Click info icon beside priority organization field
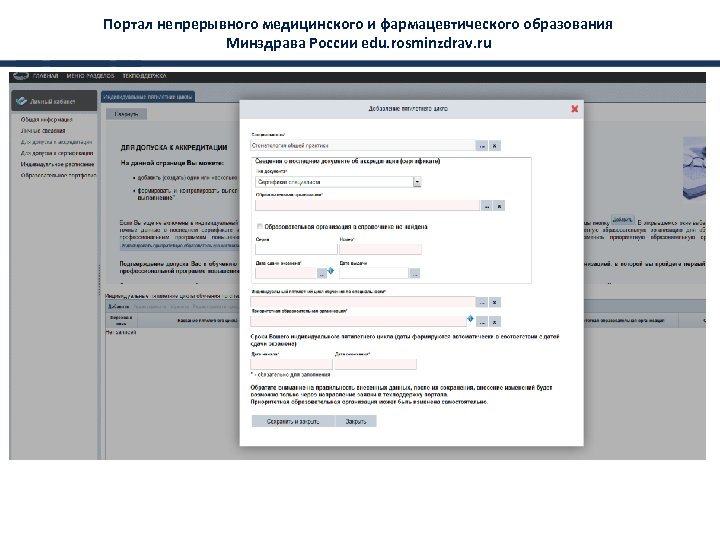Screen dimensions: 720x540 point(470,318)
